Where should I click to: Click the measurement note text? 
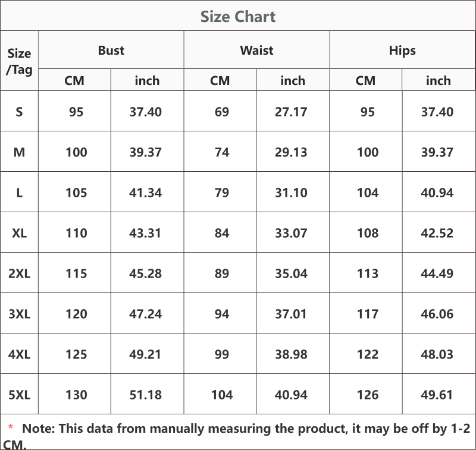pyautogui.click(x=237, y=436)
